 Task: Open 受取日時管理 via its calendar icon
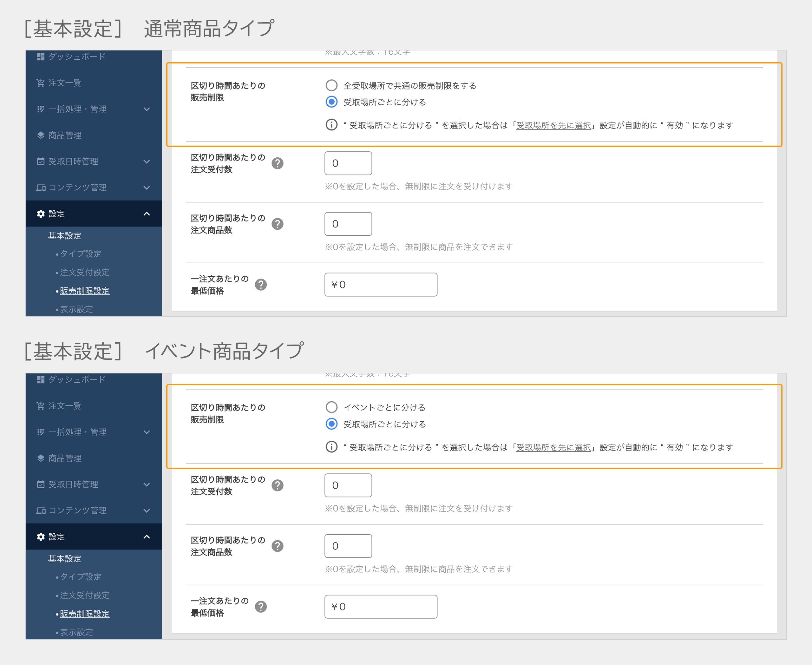coord(41,161)
